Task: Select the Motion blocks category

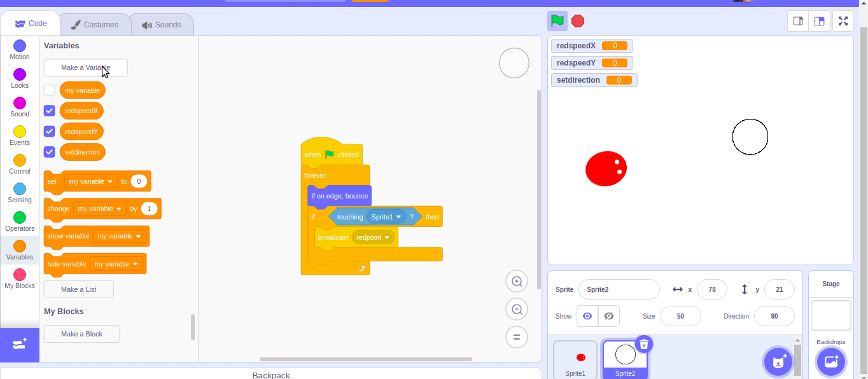Action: (x=19, y=48)
